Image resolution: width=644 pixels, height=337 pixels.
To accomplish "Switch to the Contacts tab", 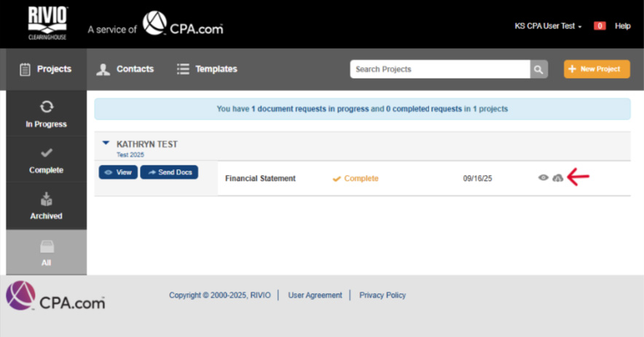I will point(125,69).
